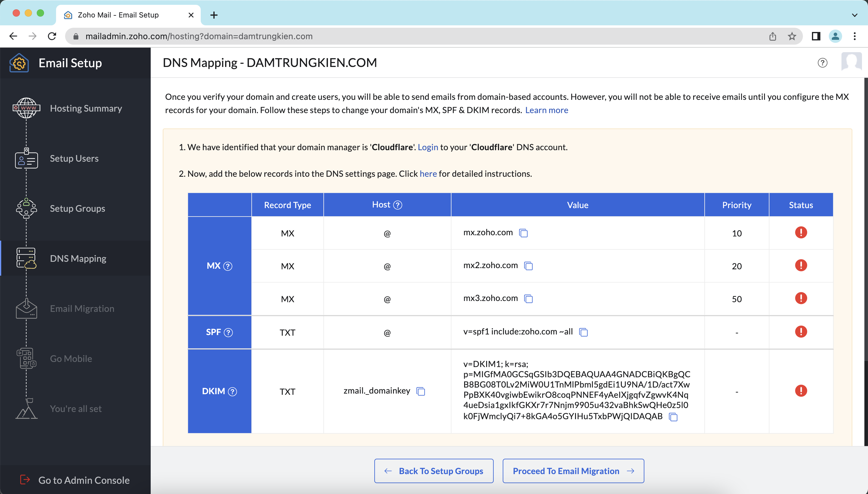Copy the mx2.zoho.com value
The image size is (868, 494).
tap(528, 266)
